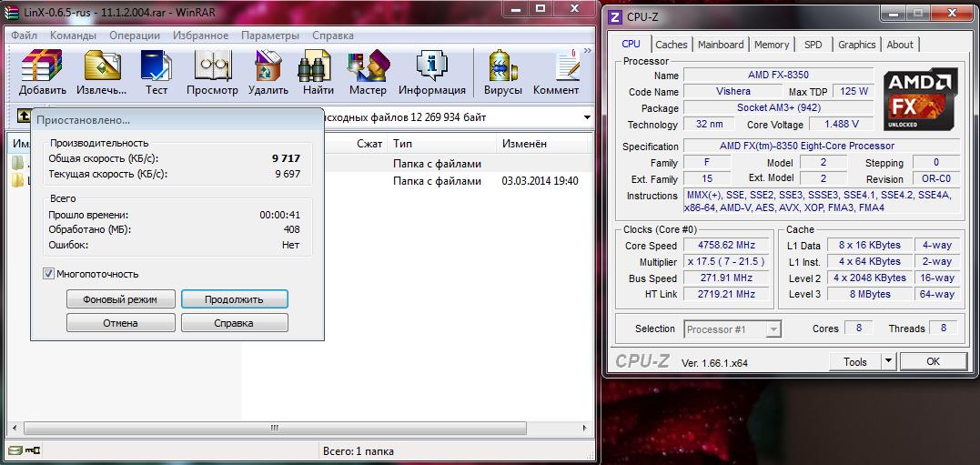Open the Tools dropdown arrow in CPU-Z
The image size is (980, 465).
click(888, 361)
